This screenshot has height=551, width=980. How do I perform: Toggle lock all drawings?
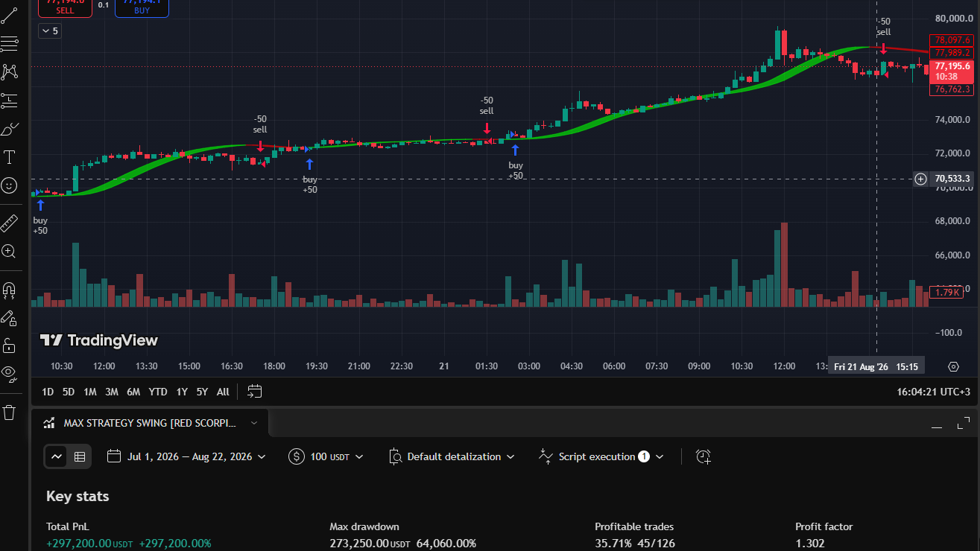9,345
